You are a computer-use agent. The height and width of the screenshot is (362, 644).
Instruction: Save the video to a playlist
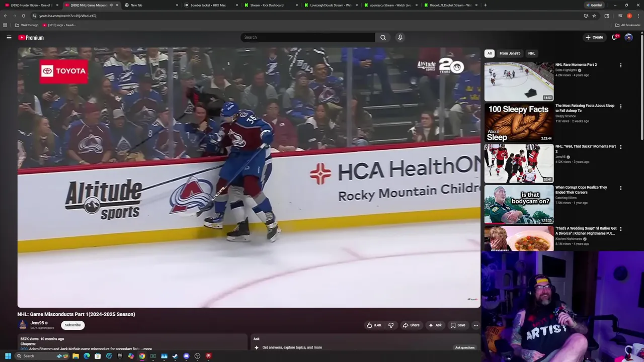click(458, 325)
